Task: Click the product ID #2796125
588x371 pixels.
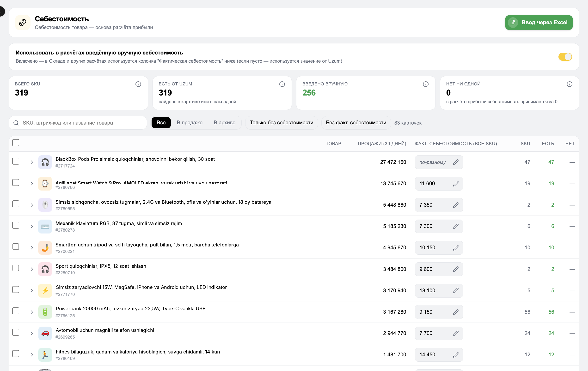Action: pos(65,316)
